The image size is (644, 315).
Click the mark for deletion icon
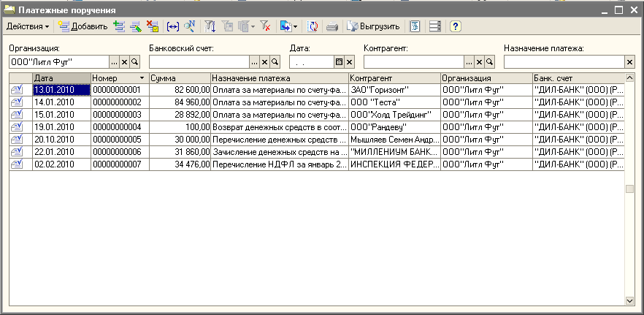point(152,26)
